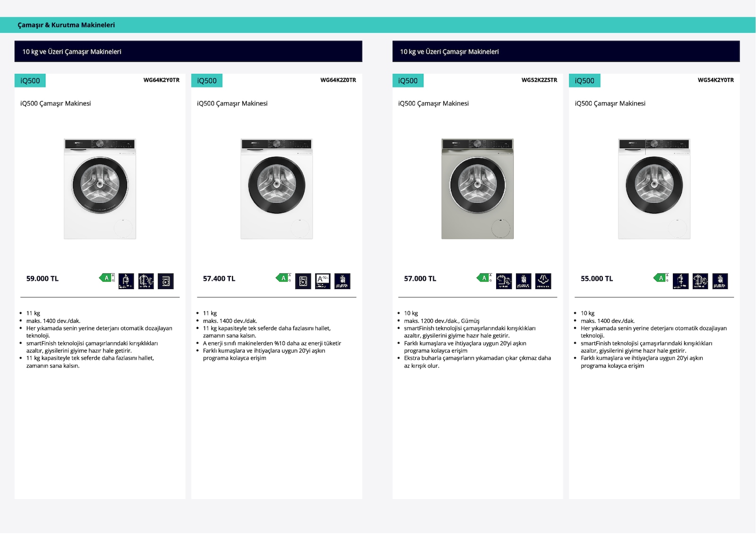Image resolution: width=756 pixels, height=534 pixels.
Task: Click the washer drum capacity icon for WG64K2Y0TR
Action: [x=166, y=281]
